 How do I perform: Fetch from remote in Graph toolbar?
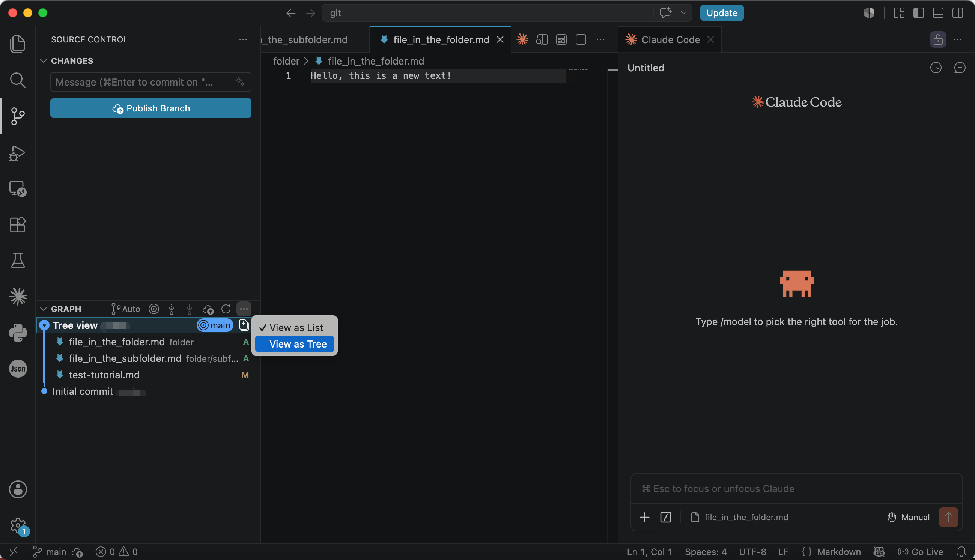[x=172, y=309]
